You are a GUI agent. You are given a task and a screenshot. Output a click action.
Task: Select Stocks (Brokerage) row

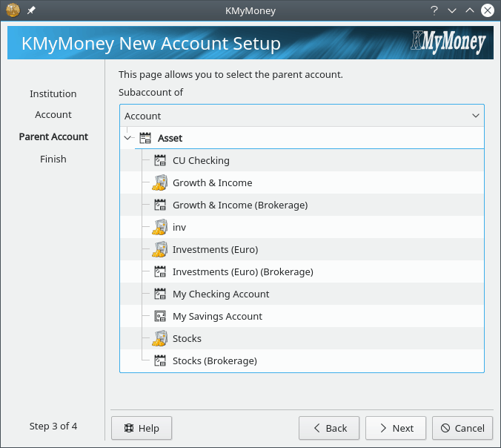coord(302,360)
